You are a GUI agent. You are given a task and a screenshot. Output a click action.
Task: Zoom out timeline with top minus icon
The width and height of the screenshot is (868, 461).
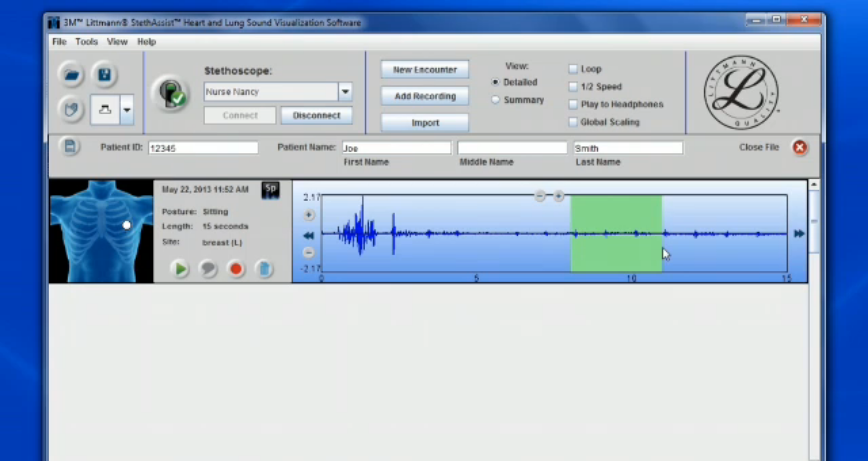540,196
